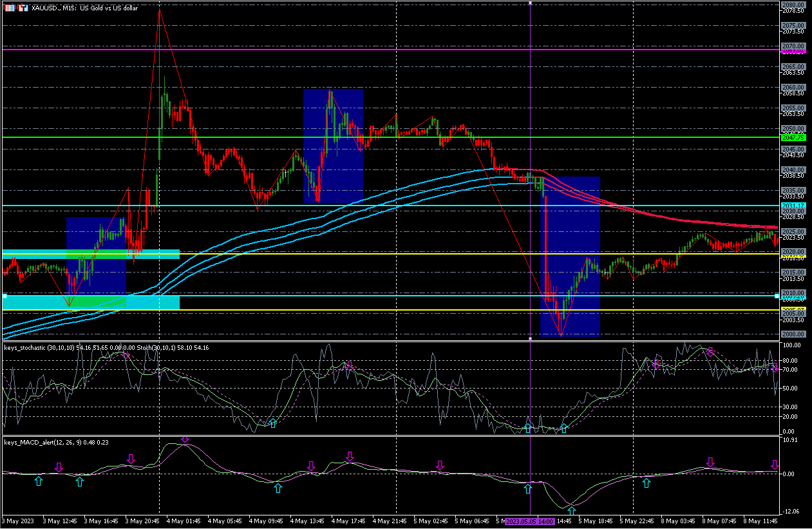The height and width of the screenshot is (529, 812).
Task: Click the 100.00 level on stochastic scale
Action: (791, 345)
